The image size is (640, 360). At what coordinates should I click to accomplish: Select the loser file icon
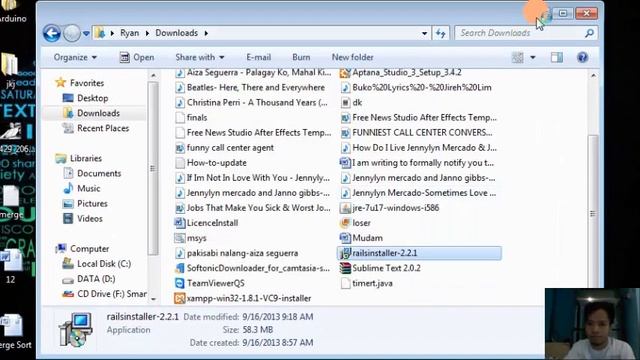coord(345,223)
